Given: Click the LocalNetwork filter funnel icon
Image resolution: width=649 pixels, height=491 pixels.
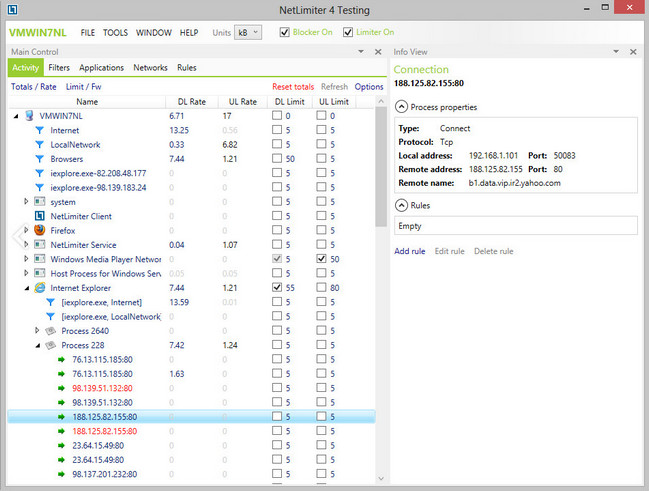Looking at the screenshot, I should (x=39, y=144).
